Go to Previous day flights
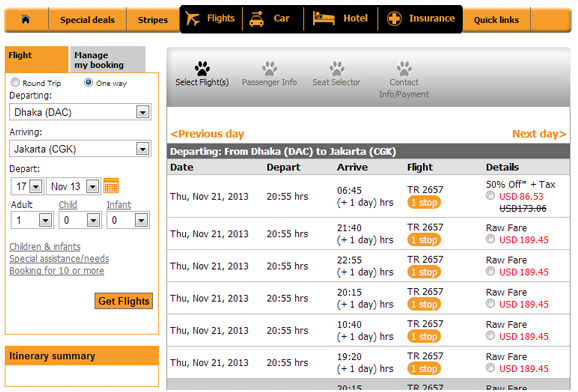The height and width of the screenshot is (392, 578). pyautogui.click(x=207, y=134)
